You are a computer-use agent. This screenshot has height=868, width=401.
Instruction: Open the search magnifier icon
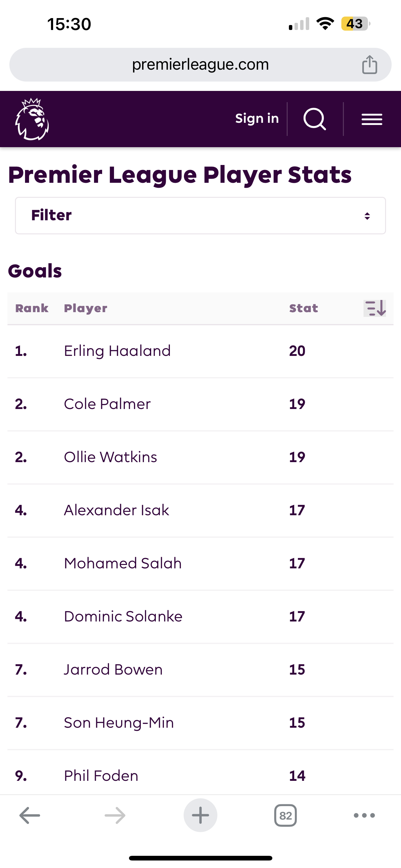coord(315,119)
